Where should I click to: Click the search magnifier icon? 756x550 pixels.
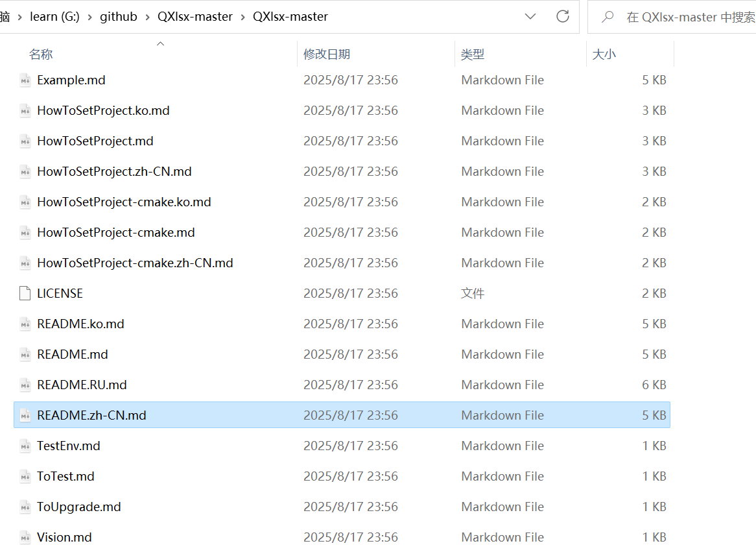pos(608,17)
